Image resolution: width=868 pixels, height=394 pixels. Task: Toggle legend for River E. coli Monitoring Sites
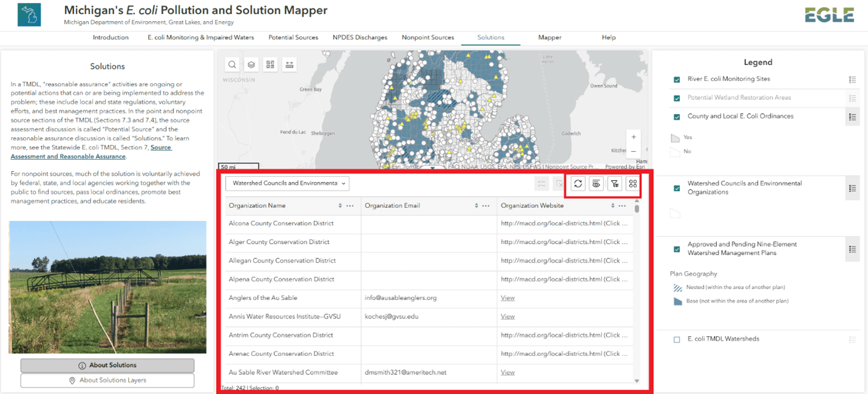coord(852,80)
